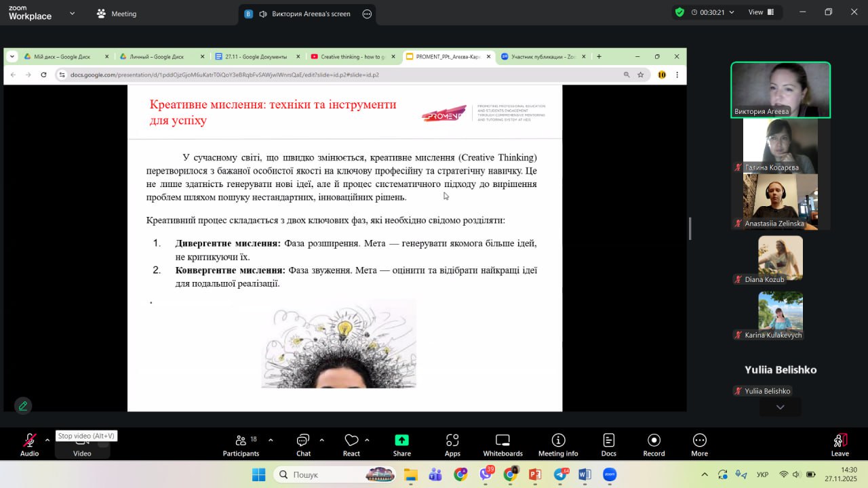
Task: Expand the View dropdown menu
Action: click(x=761, y=12)
